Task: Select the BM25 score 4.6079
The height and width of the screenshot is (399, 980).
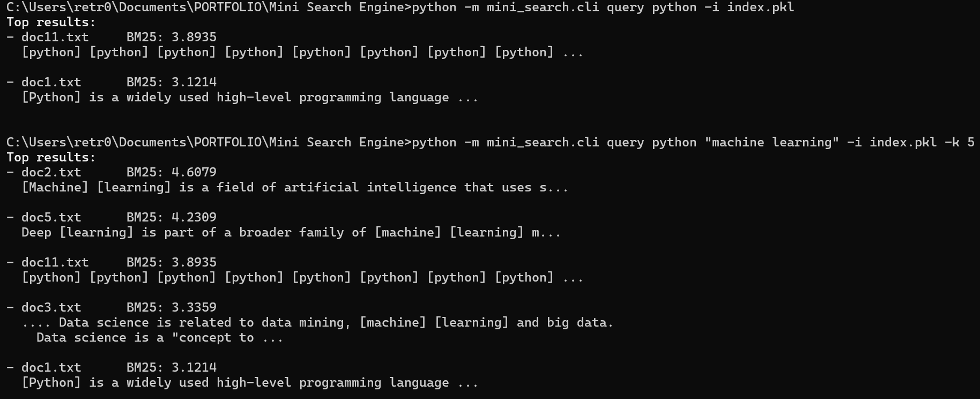Action: point(194,172)
